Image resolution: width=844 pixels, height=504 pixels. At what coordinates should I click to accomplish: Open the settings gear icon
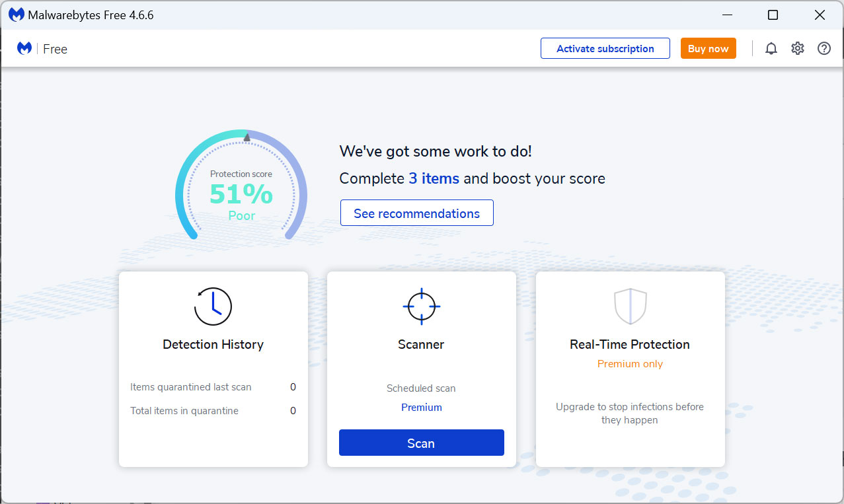(798, 48)
